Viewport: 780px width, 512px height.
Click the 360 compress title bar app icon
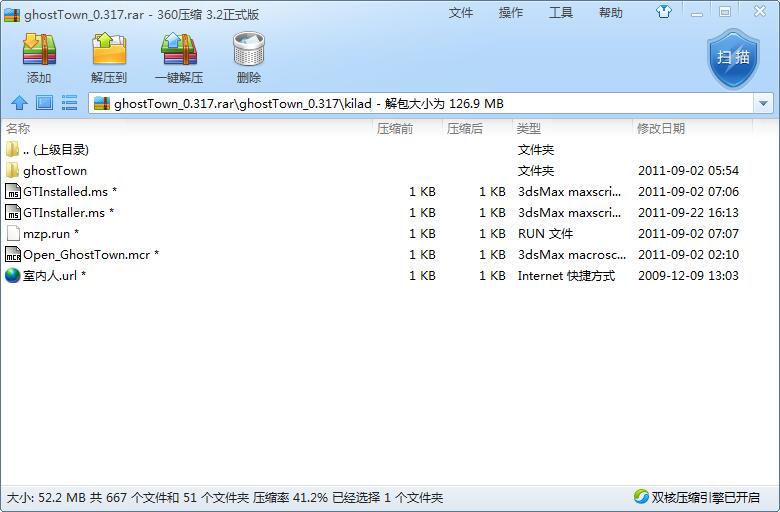point(12,14)
